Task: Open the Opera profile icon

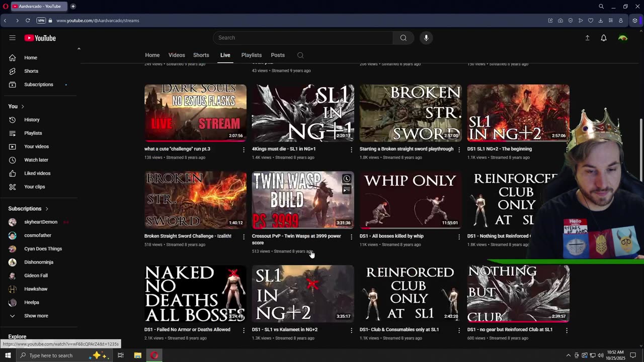Action: [621, 21]
